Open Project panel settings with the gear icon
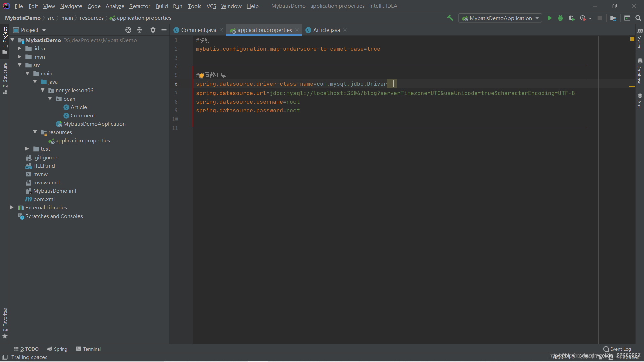Image resolution: width=644 pixels, height=362 pixels. (153, 30)
